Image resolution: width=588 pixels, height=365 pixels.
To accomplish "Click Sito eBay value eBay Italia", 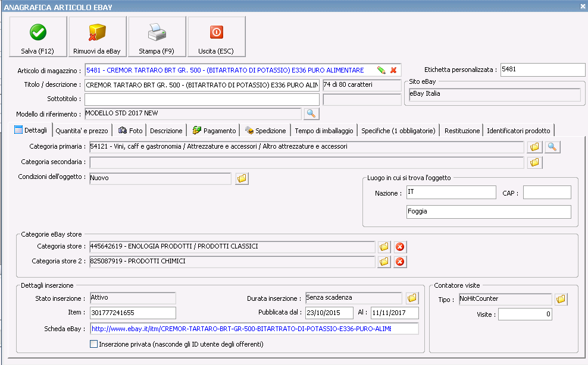I will (x=495, y=95).
